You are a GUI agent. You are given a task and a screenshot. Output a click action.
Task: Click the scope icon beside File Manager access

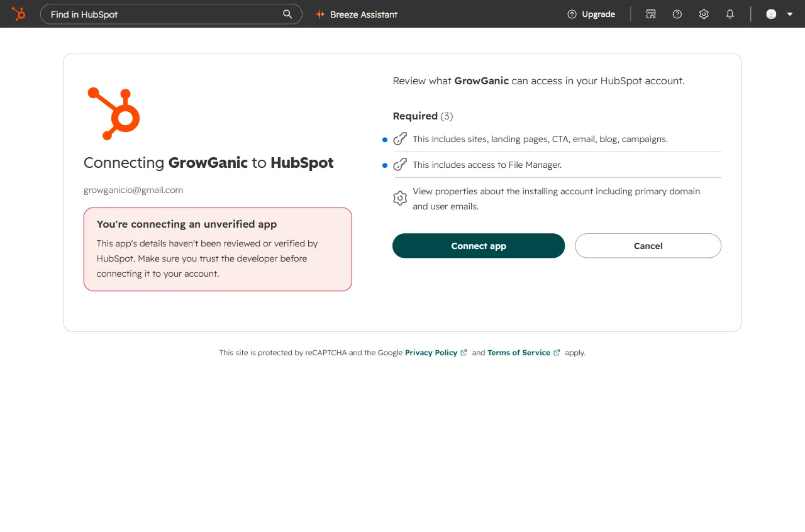coord(400,165)
